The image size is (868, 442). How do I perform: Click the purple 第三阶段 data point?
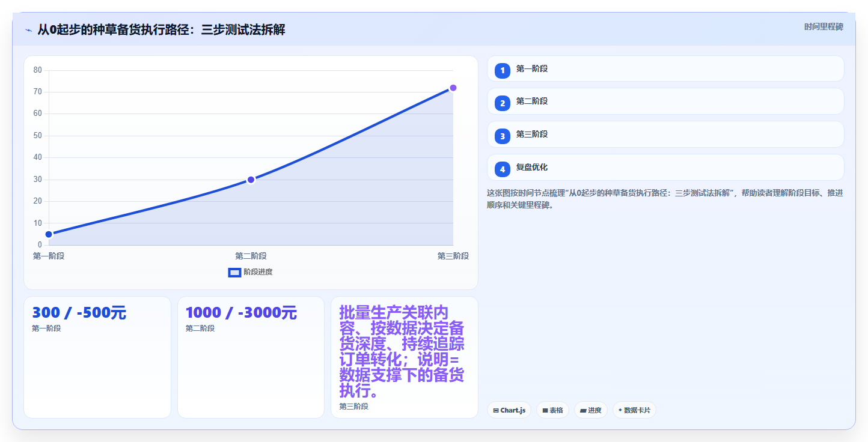click(x=453, y=88)
